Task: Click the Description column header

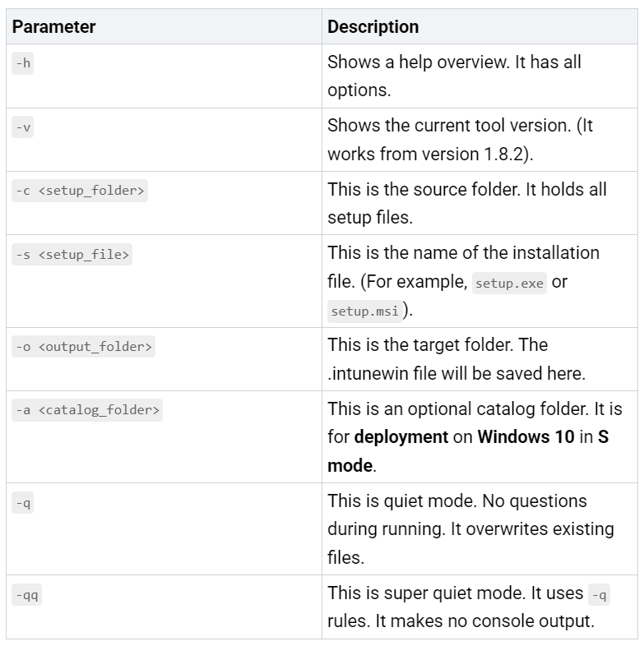Action: [373, 26]
